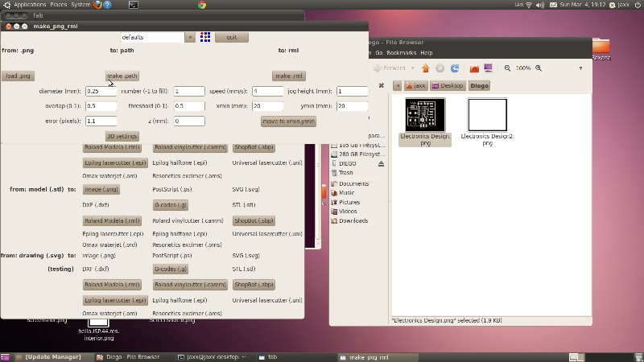Open Videos in File Browser sidebar

coord(348,212)
